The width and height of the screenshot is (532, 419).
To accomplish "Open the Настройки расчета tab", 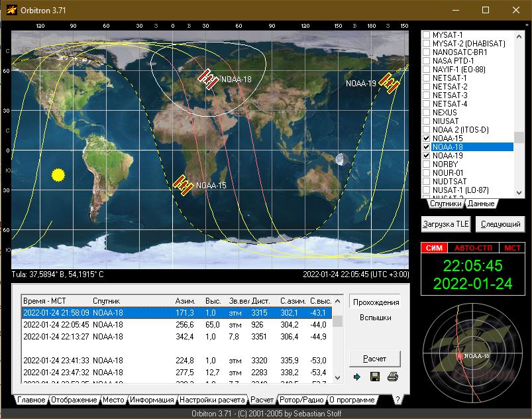I will (x=212, y=400).
